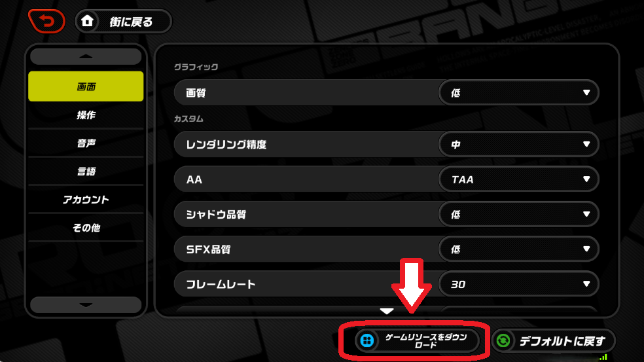Switch to the 音声 tab
Image resolution: width=644 pixels, height=362 pixels.
[x=86, y=143]
